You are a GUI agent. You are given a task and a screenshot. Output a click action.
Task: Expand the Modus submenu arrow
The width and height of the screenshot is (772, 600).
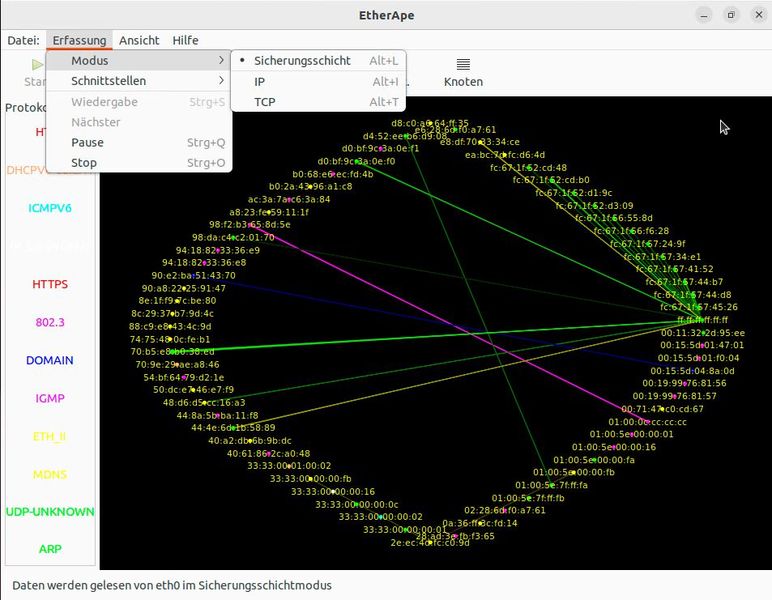pos(221,60)
